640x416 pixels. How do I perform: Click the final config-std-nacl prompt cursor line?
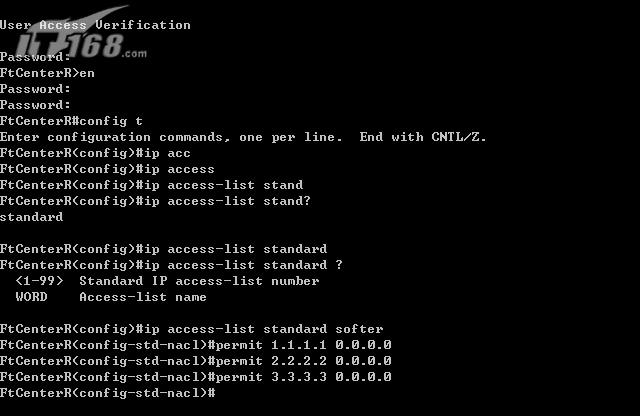coord(108,393)
